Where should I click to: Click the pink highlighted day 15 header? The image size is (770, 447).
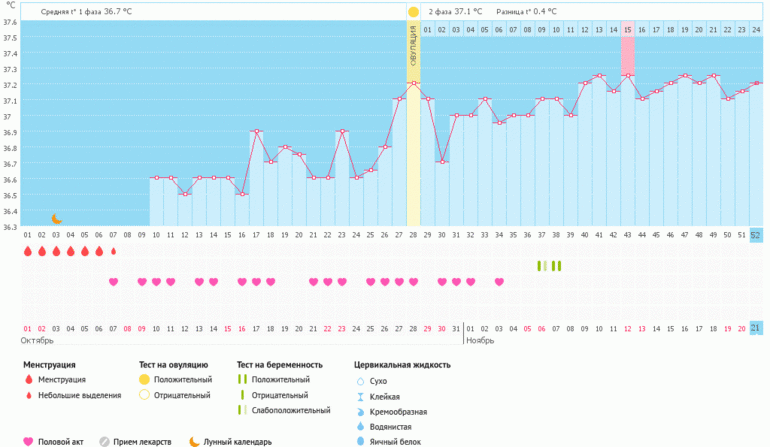tap(628, 30)
